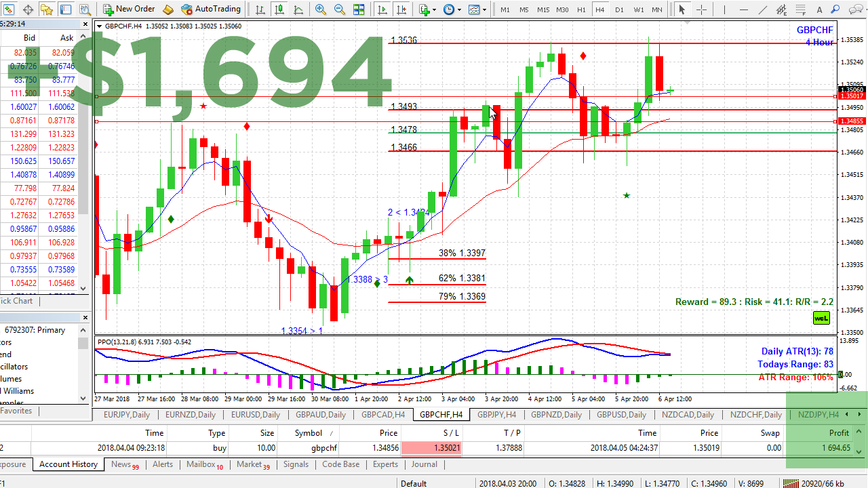Open the MetaEditor yellow book icon

click(x=168, y=9)
